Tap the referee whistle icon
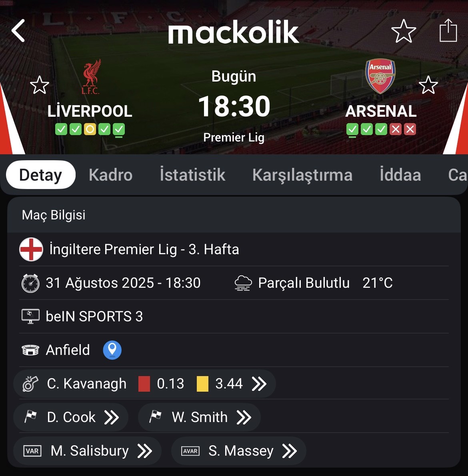The image size is (468, 476). (30, 383)
